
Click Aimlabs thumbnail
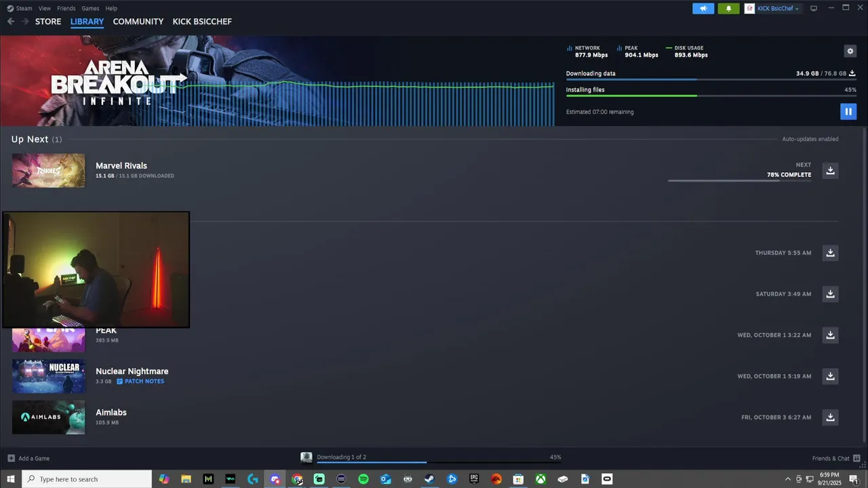point(49,417)
